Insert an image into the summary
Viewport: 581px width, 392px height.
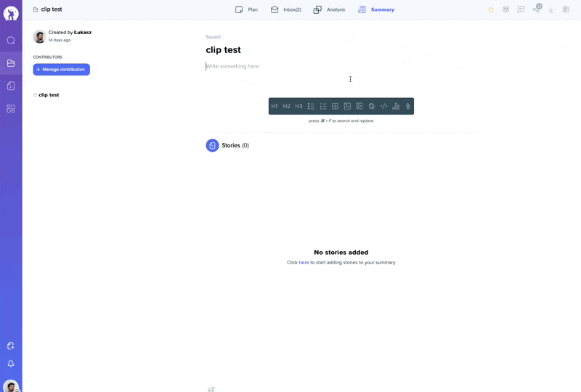[x=347, y=106]
